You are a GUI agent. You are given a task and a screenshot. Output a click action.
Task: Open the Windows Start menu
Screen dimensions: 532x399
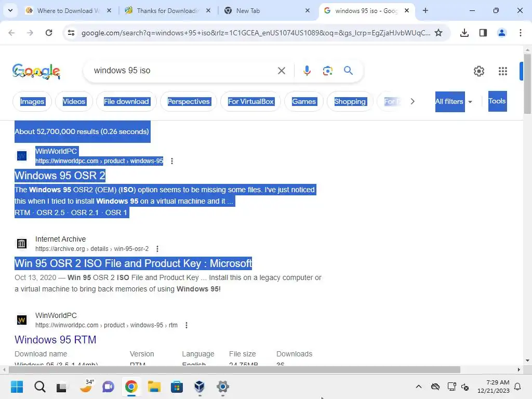[x=17, y=387]
